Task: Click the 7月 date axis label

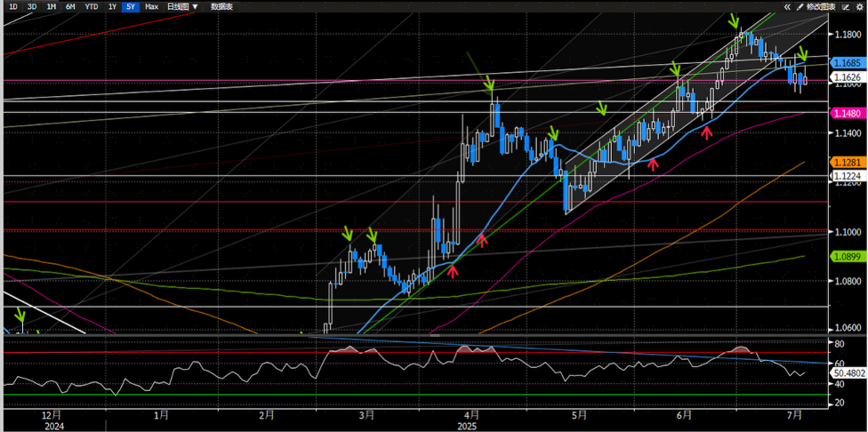Action: pos(795,415)
